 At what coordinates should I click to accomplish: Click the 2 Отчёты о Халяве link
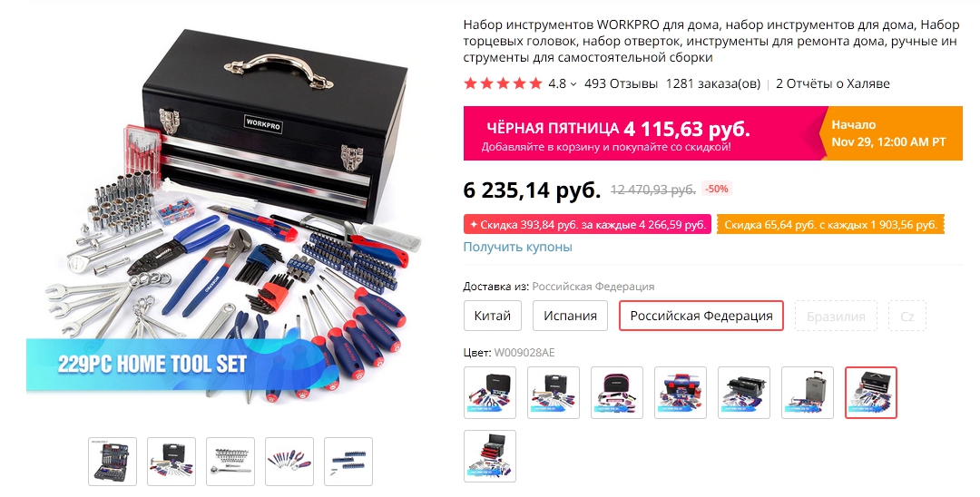click(x=832, y=83)
